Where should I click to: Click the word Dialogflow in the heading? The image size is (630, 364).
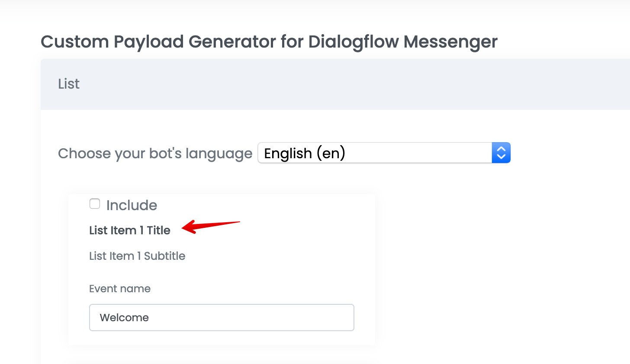[x=354, y=42]
